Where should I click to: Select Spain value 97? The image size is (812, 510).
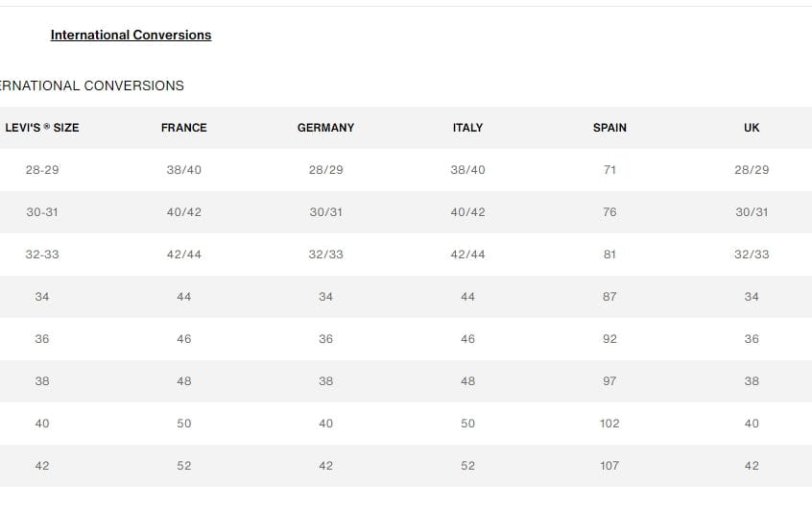609,381
